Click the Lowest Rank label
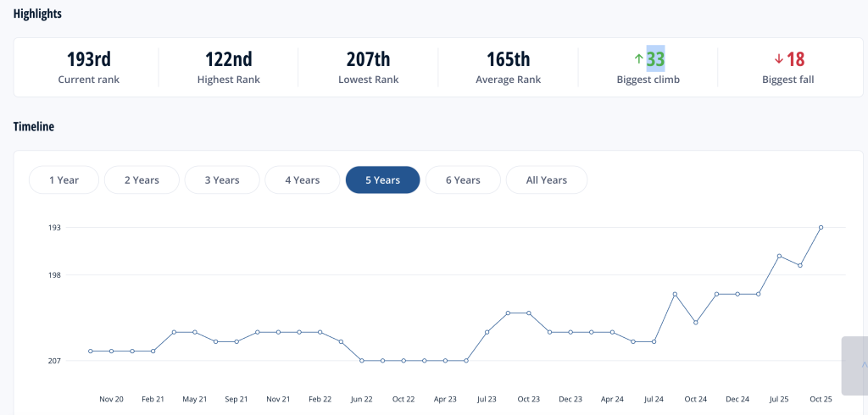 click(x=368, y=80)
